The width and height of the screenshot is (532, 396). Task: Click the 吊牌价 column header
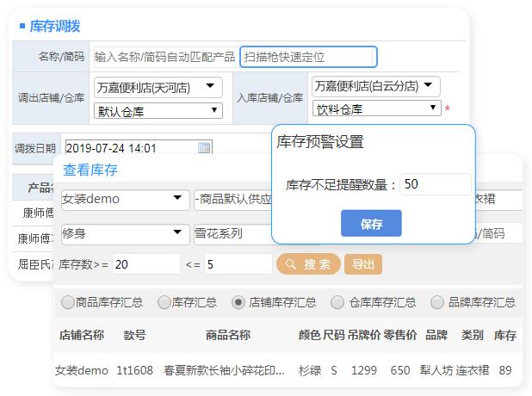[x=364, y=335]
